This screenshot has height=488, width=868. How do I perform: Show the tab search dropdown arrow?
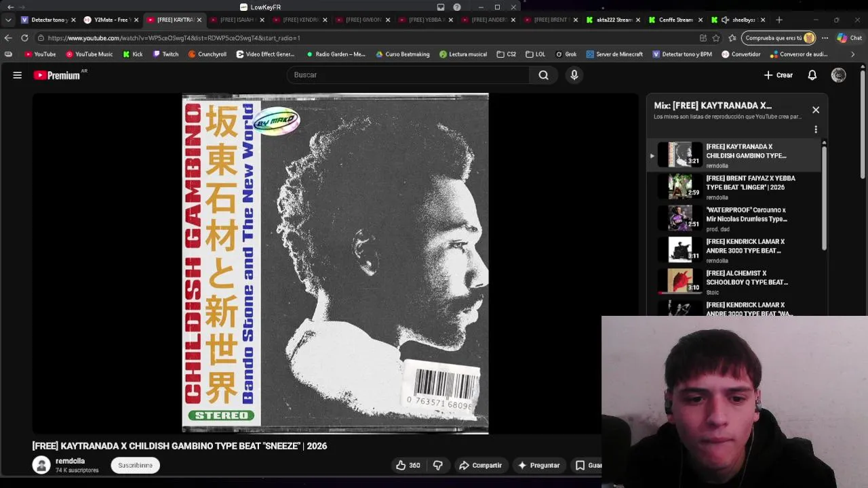(x=8, y=20)
